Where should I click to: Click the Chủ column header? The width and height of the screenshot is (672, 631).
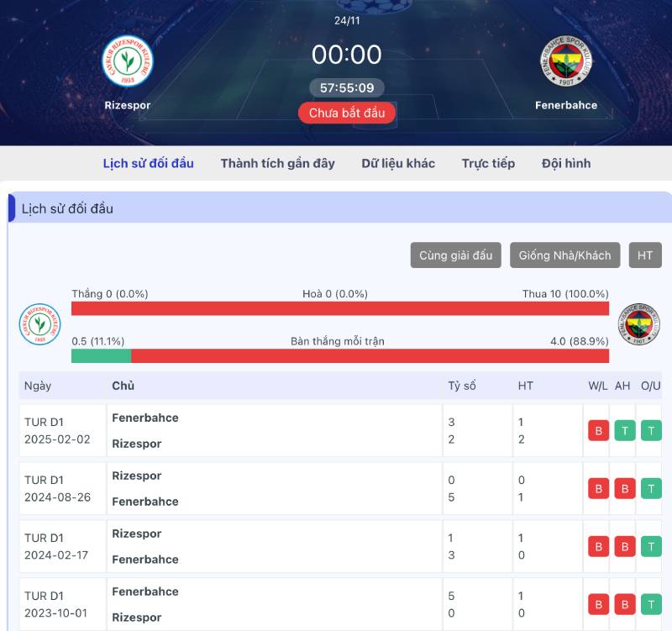(123, 386)
